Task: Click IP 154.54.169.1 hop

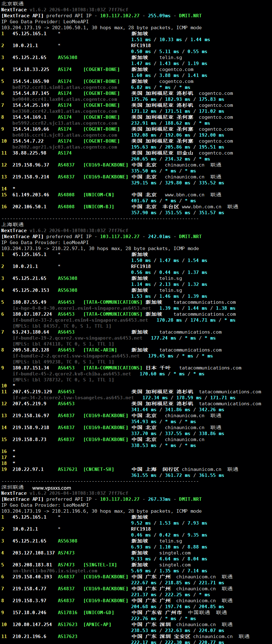Action: pos(29,117)
